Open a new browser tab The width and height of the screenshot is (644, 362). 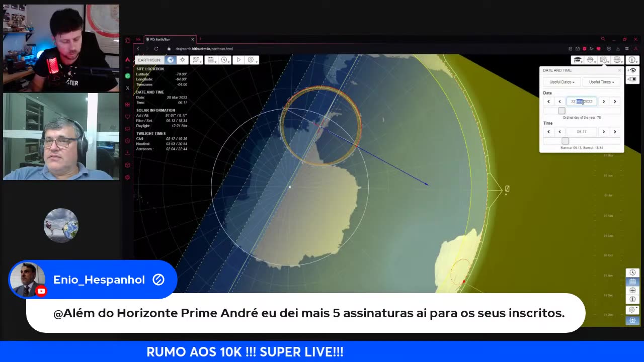point(200,39)
